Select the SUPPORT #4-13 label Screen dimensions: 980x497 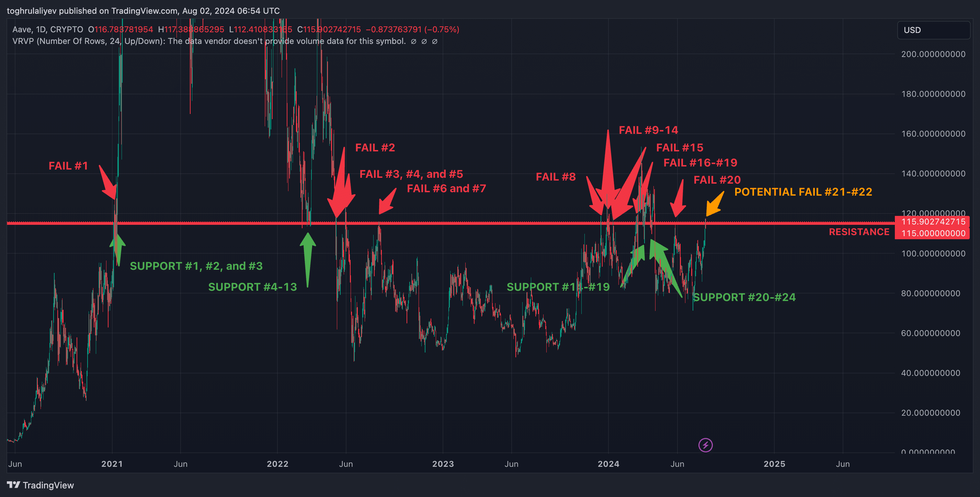point(253,287)
